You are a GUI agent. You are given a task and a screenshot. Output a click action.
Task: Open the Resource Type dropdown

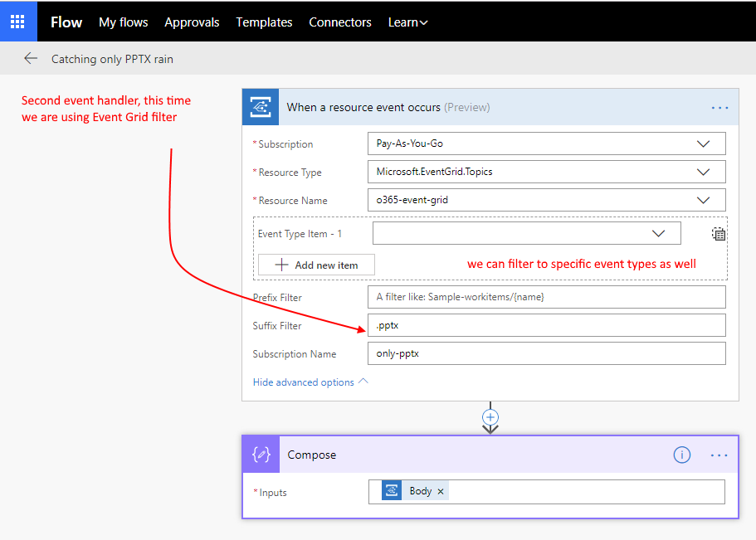(703, 172)
